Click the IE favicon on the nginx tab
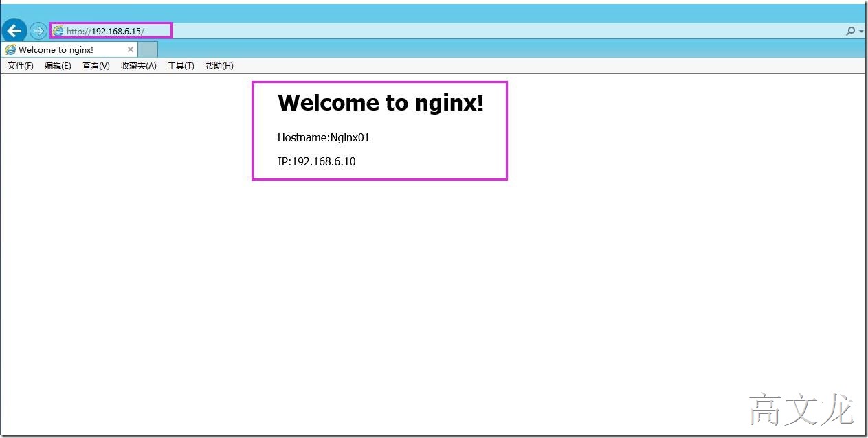Viewport: 868px width, 438px height. click(10, 49)
